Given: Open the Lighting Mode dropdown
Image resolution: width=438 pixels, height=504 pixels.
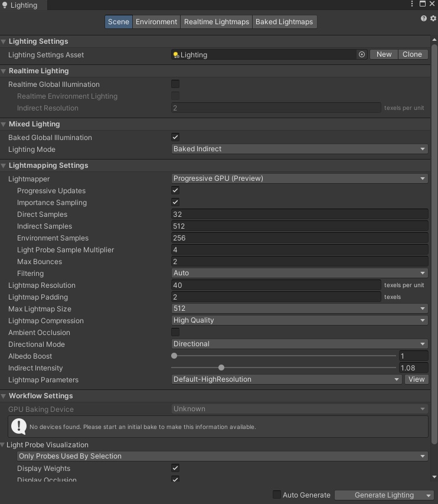Looking at the screenshot, I should click(300, 149).
